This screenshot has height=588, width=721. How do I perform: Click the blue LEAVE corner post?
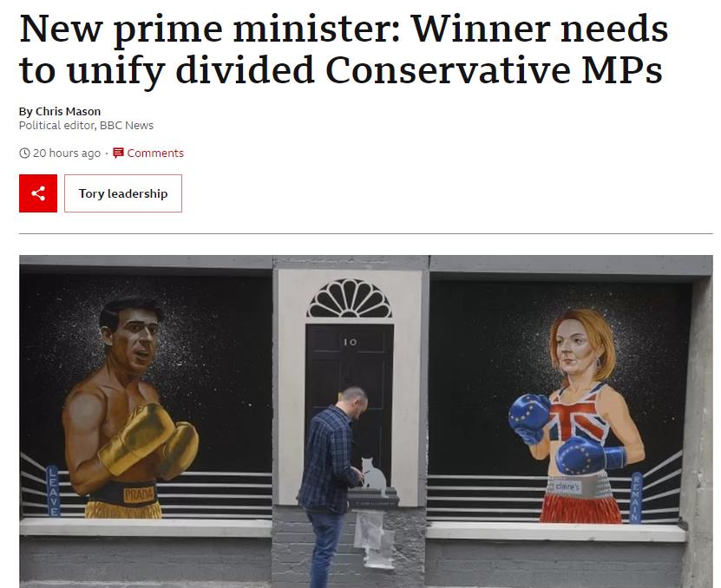tap(52, 491)
